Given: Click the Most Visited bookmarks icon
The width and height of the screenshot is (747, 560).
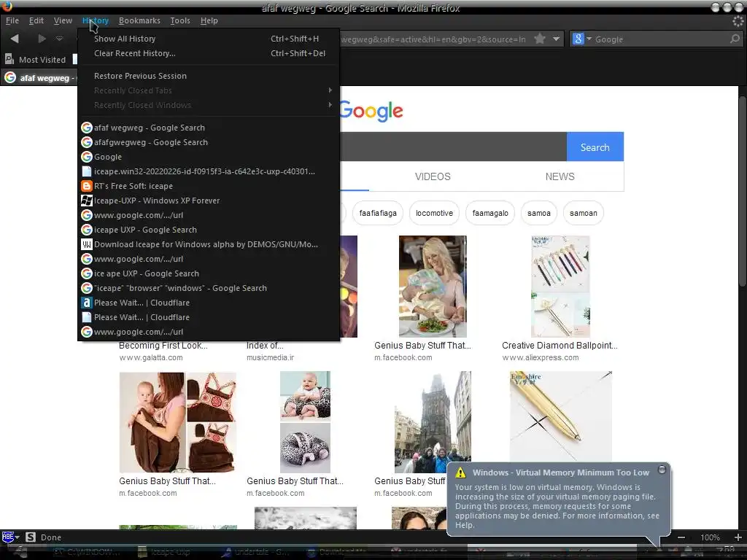Looking at the screenshot, I should pyautogui.click(x=9, y=59).
